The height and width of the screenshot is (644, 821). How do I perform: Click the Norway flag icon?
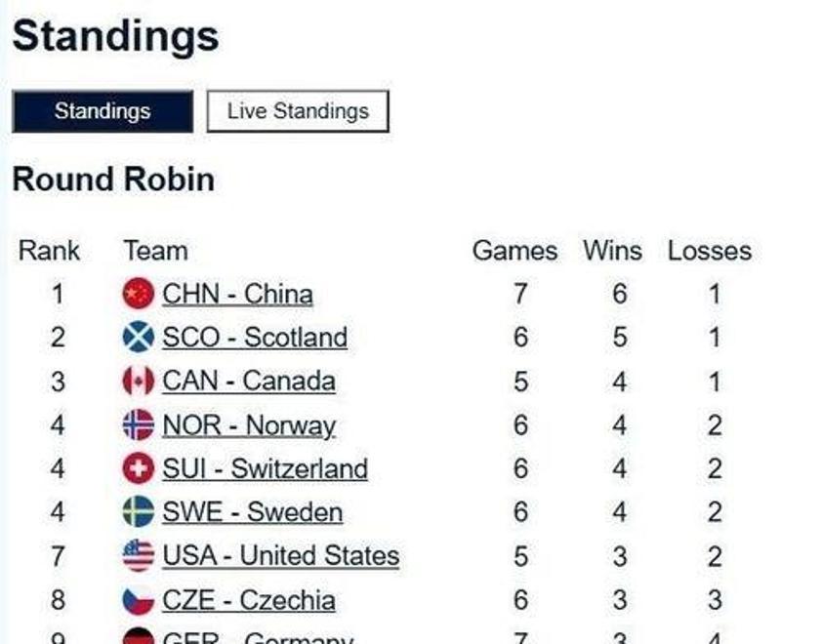tap(139, 425)
